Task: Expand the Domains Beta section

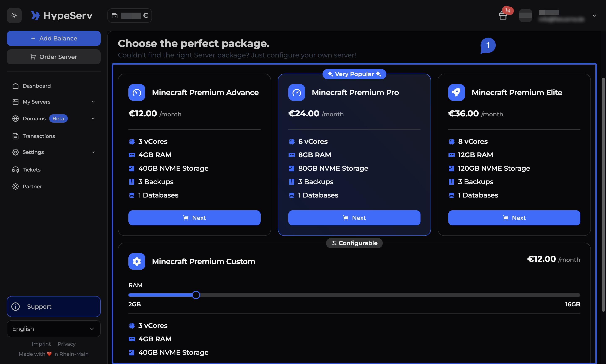Action: (x=93, y=118)
